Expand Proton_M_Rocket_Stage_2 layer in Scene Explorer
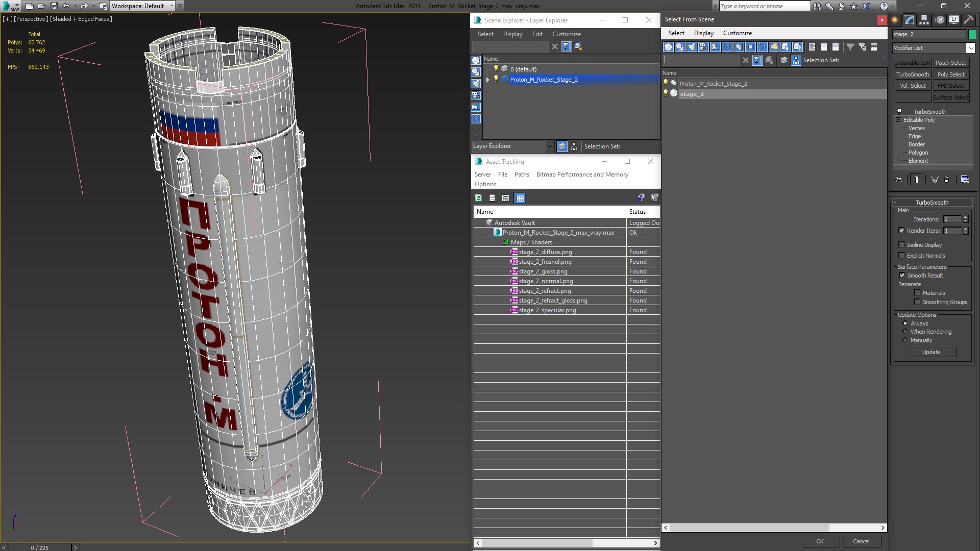Viewport: 980px width, 551px height. click(488, 80)
